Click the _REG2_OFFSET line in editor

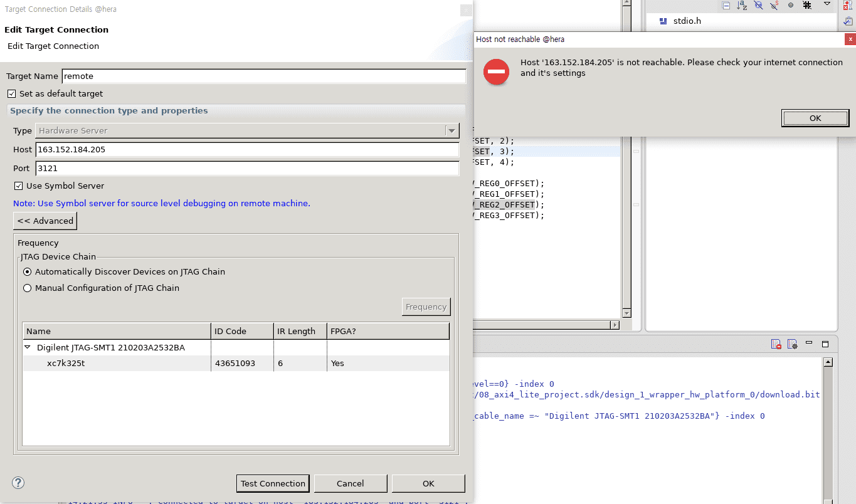click(x=509, y=204)
